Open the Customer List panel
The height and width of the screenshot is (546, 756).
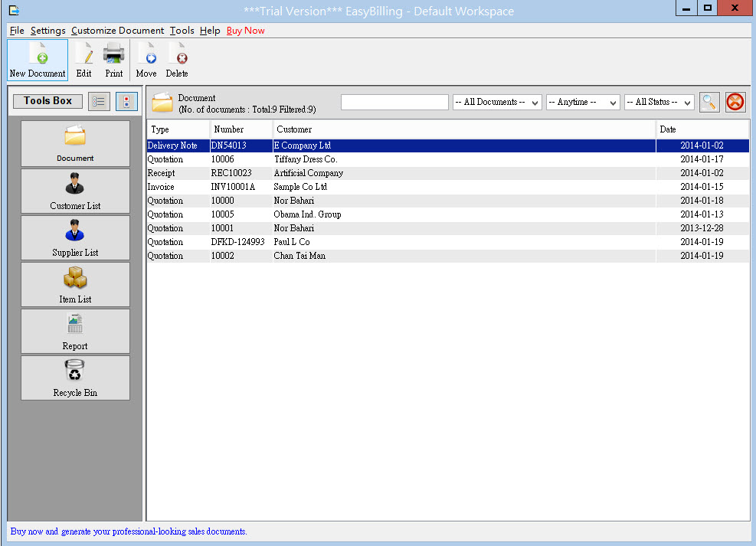(x=75, y=191)
